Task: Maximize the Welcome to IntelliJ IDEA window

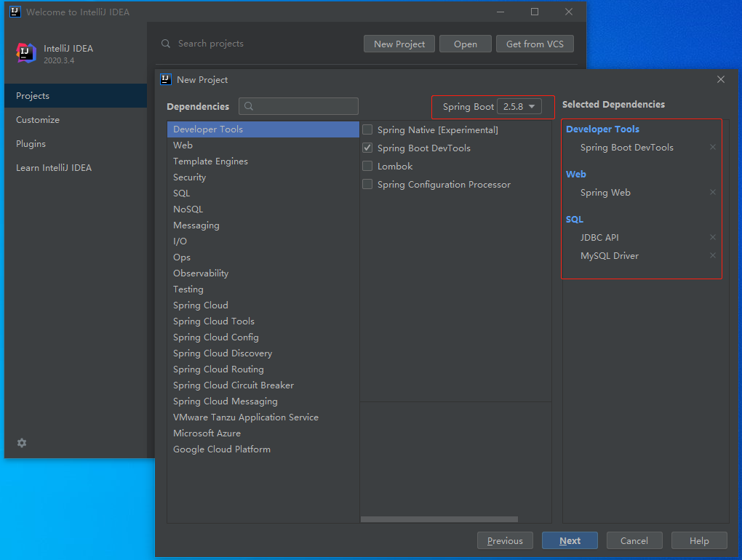Action: (x=535, y=12)
